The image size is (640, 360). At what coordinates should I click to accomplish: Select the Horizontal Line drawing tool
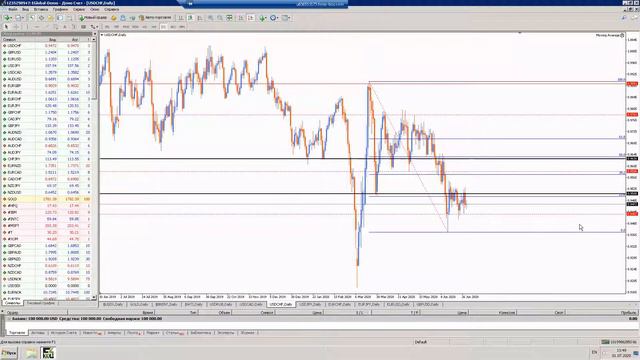pos(37,27)
